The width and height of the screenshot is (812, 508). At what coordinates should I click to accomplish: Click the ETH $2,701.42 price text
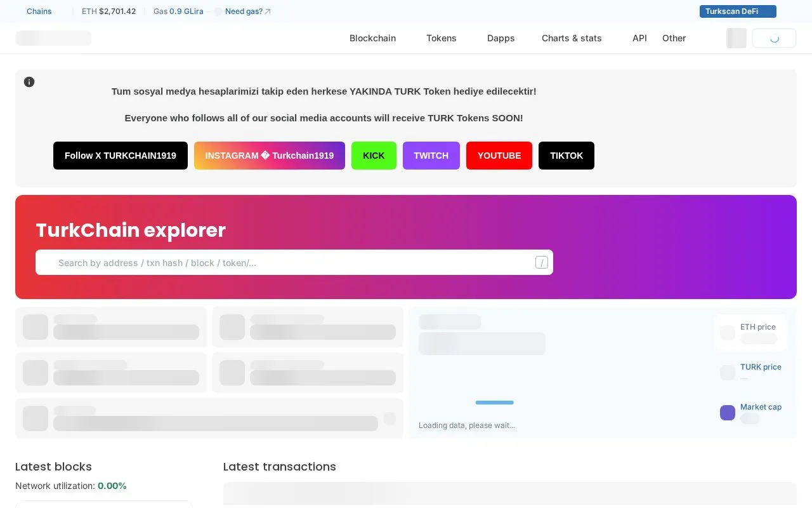(x=108, y=11)
